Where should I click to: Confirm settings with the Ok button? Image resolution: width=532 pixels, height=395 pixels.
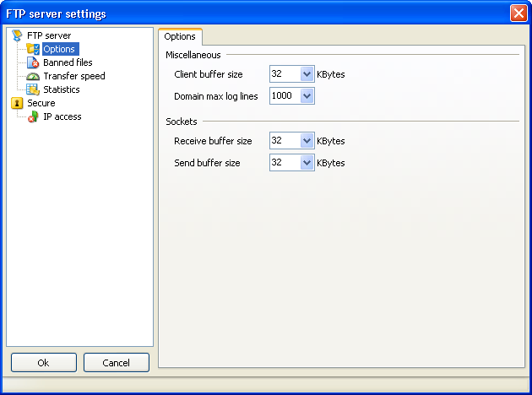point(44,363)
